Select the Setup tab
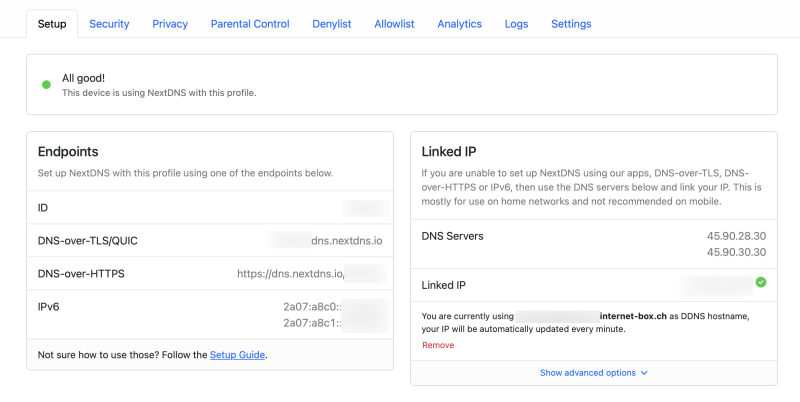This screenshot has height=402, width=800. tap(52, 24)
